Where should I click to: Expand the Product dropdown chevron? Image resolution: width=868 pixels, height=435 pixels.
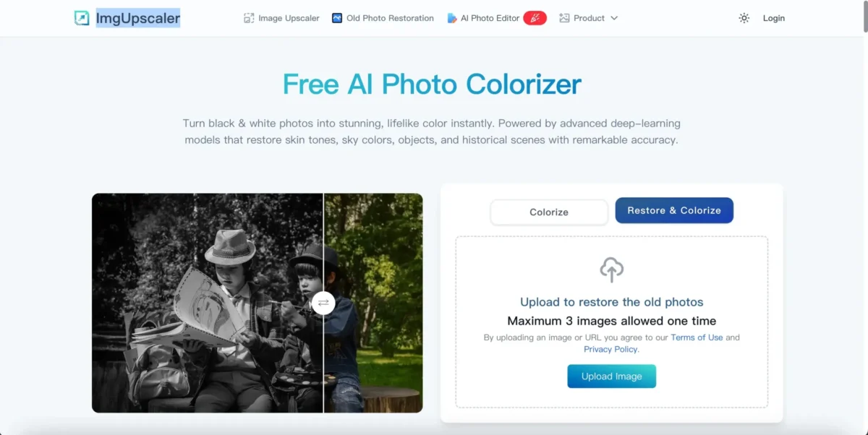[x=614, y=18]
